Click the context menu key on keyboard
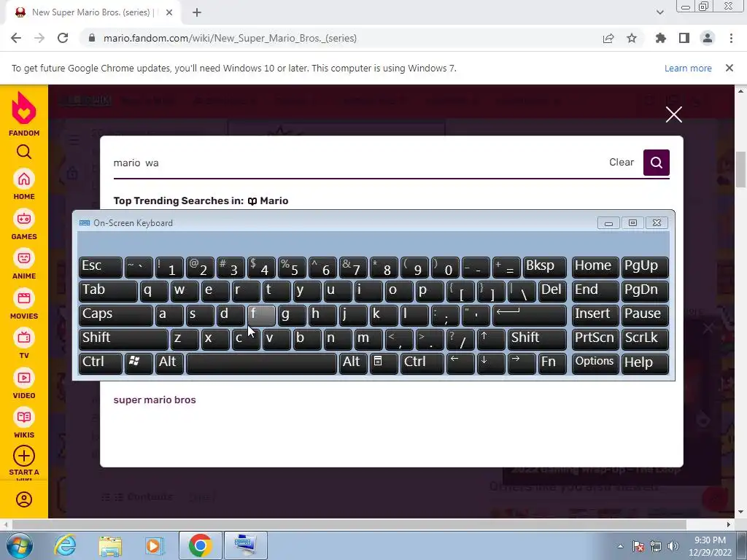The image size is (747, 560). [384, 363]
